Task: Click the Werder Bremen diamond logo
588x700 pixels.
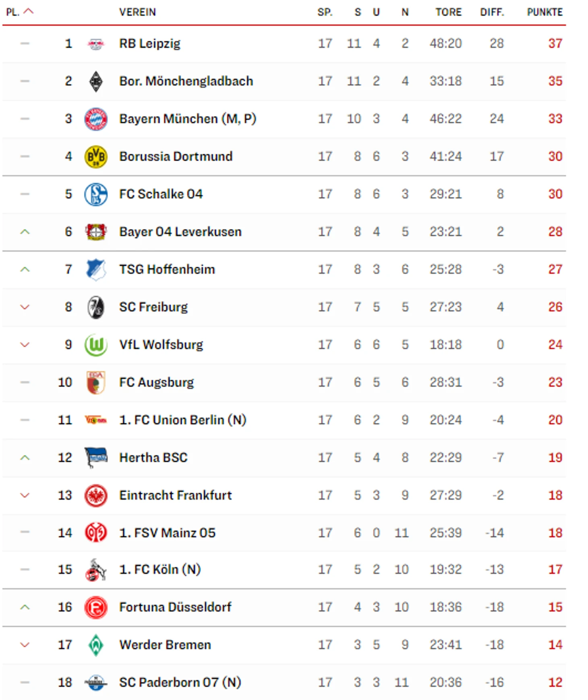Action: pyautogui.click(x=96, y=645)
